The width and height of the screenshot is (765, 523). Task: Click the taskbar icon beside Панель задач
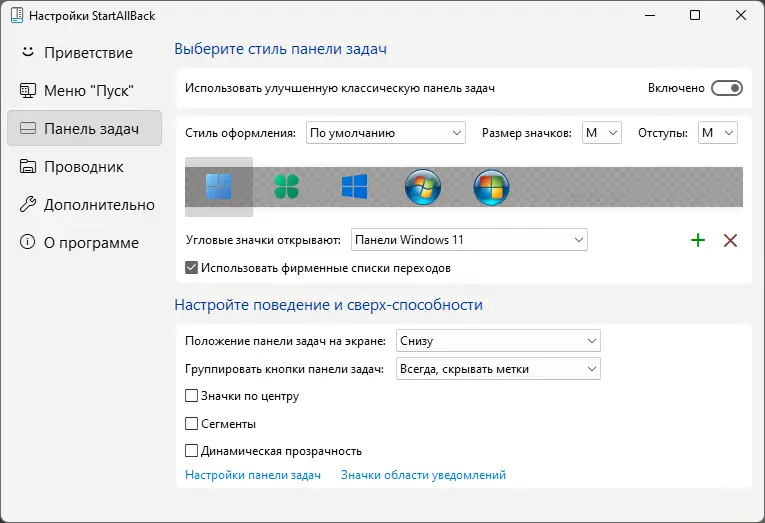pos(28,128)
